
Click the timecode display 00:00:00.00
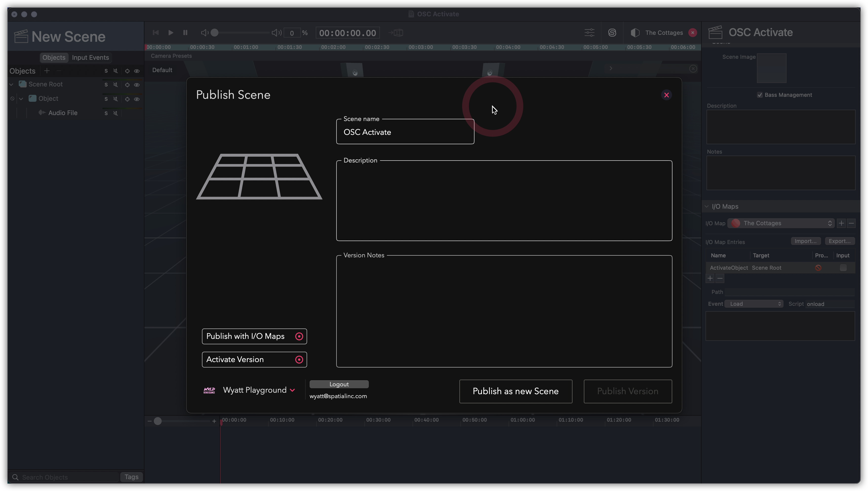click(x=348, y=33)
